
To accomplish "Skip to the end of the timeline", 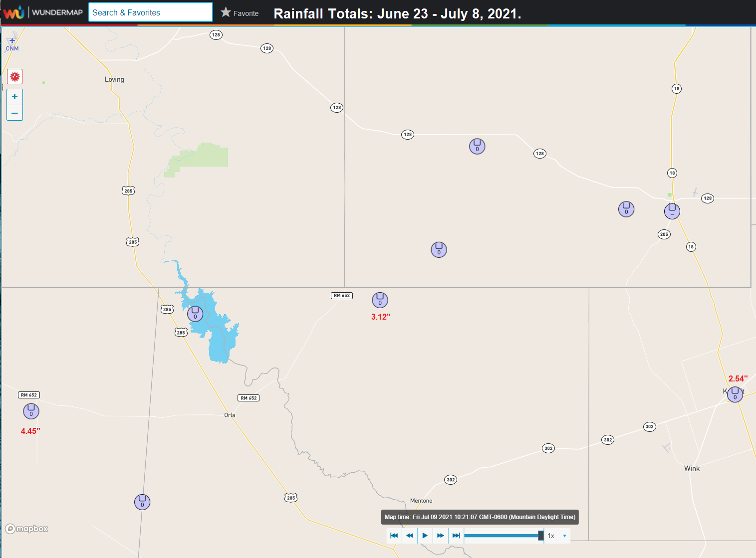I will coord(456,535).
